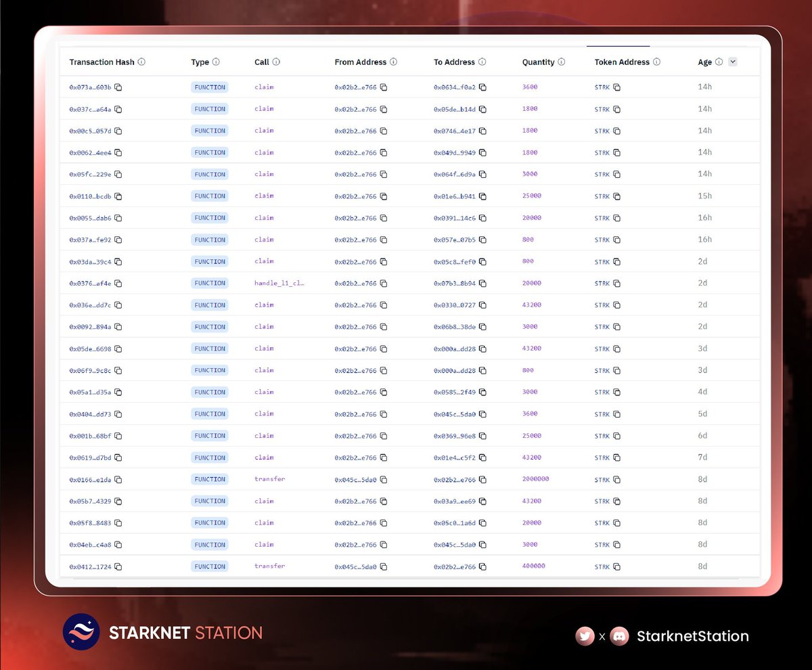Open To Address 0x05c8…fef0

pyautogui.click(x=455, y=261)
